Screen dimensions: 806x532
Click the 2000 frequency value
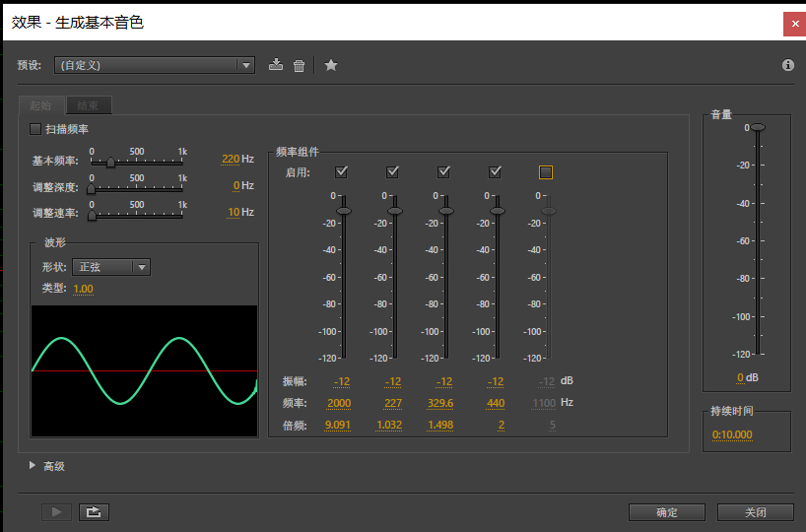point(339,404)
